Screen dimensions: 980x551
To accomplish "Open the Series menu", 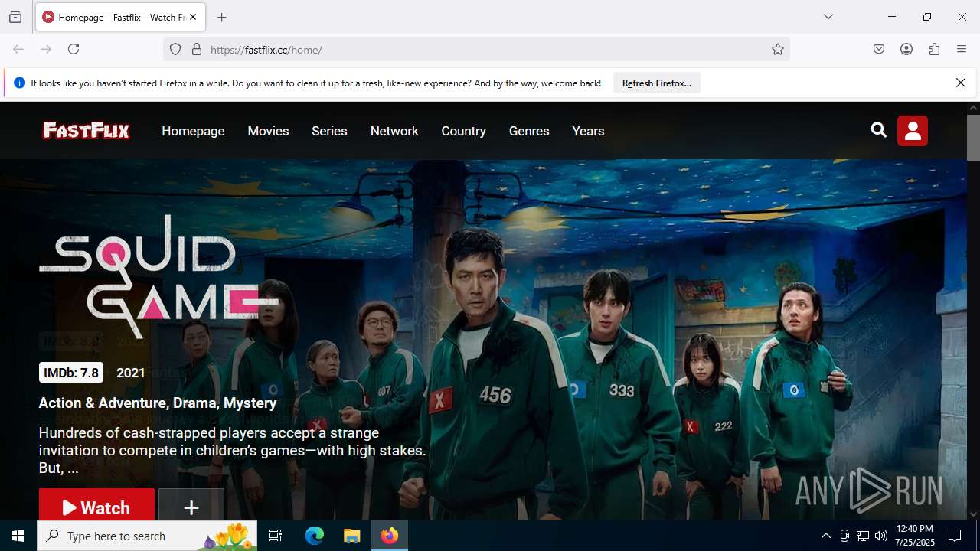I will pyautogui.click(x=329, y=131).
